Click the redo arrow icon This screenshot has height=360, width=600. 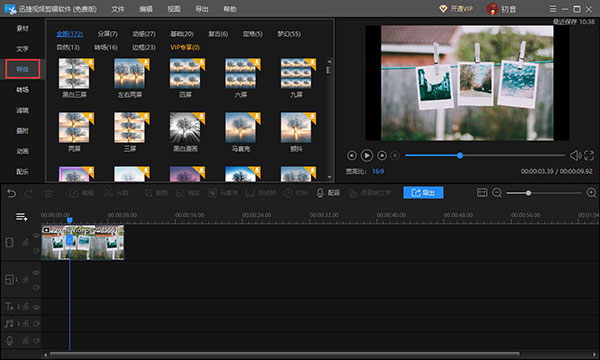(x=29, y=193)
